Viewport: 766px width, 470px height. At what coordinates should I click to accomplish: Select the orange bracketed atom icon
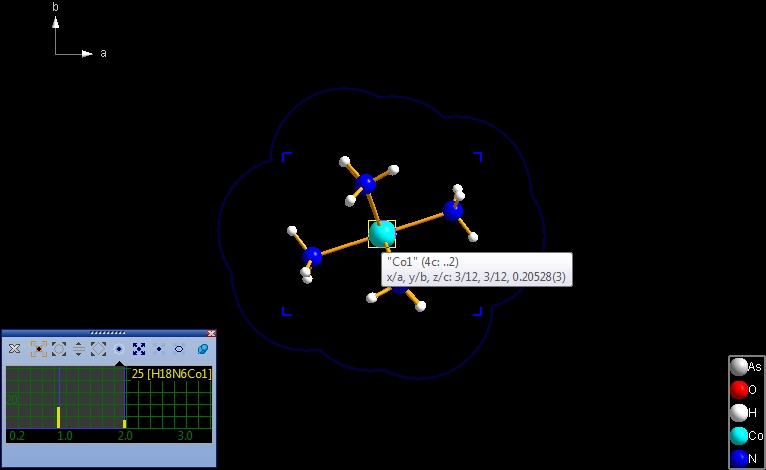pyautogui.click(x=39, y=349)
